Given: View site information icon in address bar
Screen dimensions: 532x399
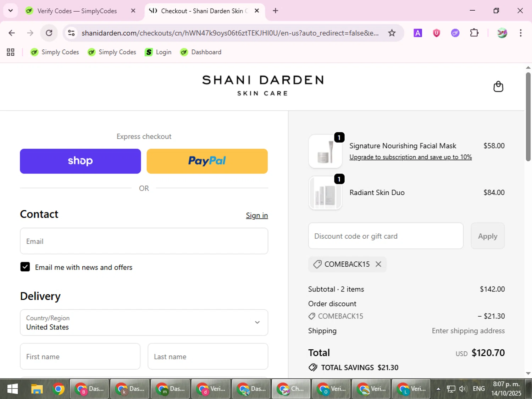Looking at the screenshot, I should click(x=71, y=33).
